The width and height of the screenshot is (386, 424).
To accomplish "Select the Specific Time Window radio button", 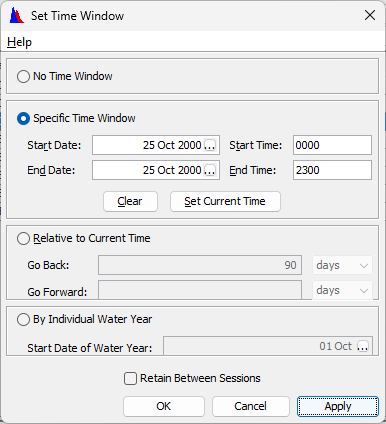I will click(x=23, y=118).
